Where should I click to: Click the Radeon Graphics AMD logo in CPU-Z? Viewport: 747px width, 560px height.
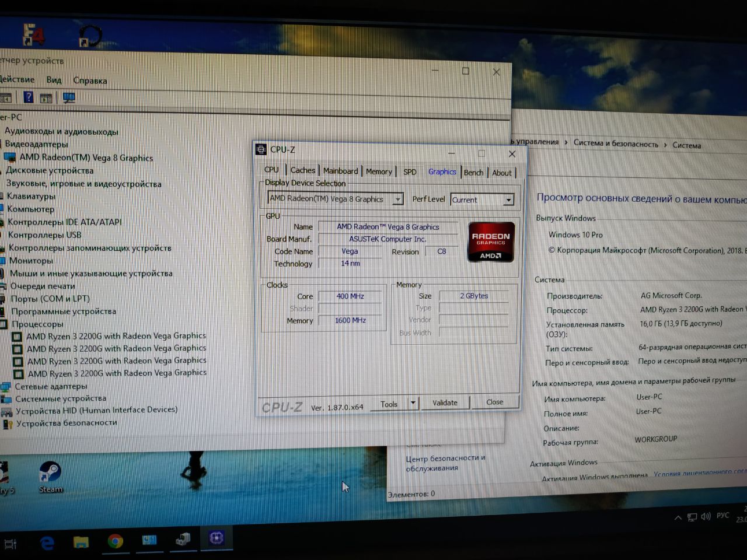pos(491,242)
